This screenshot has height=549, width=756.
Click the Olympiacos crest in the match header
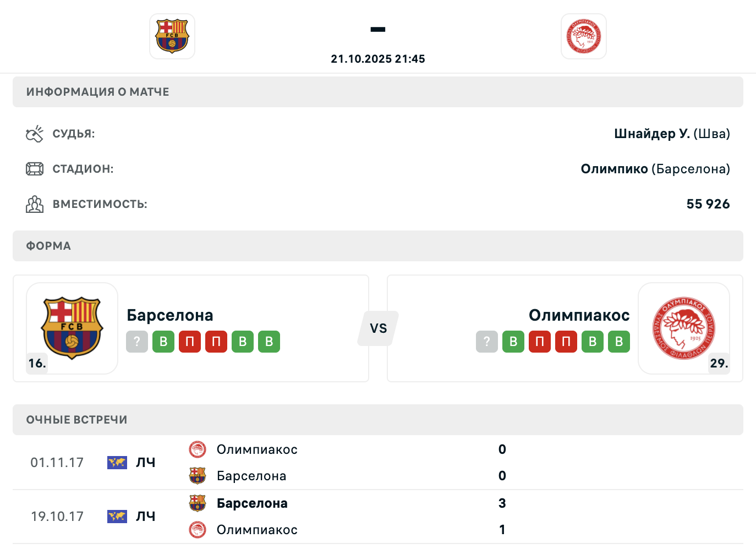(x=584, y=36)
